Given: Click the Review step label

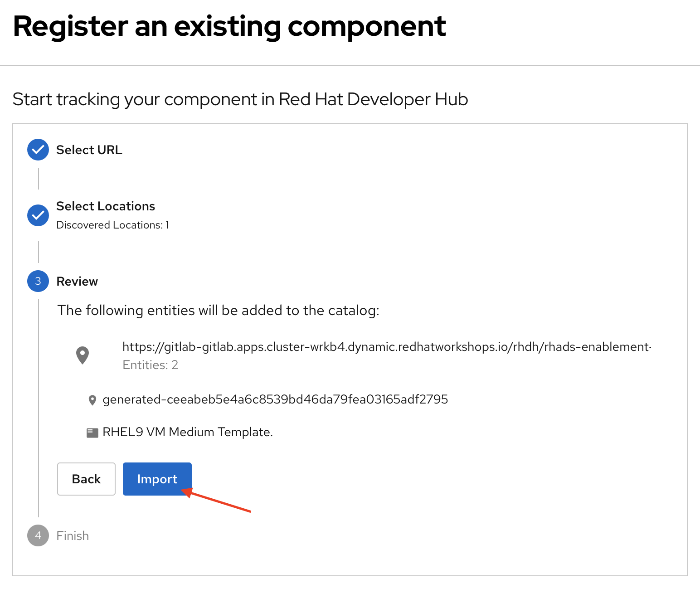Looking at the screenshot, I should 77,282.
